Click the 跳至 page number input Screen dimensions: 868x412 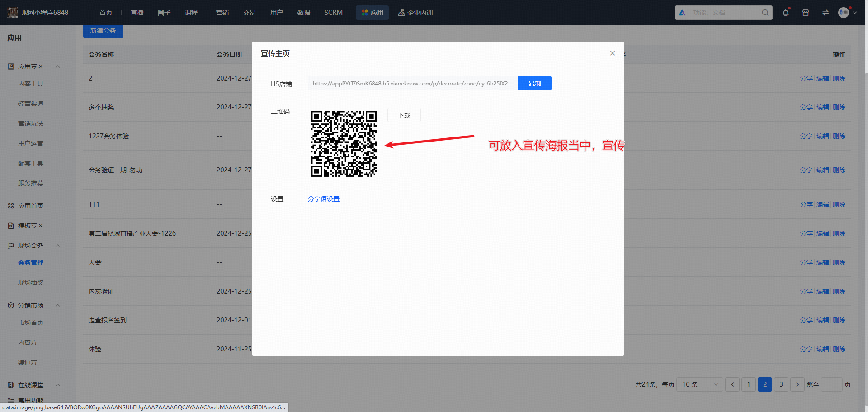pos(832,384)
